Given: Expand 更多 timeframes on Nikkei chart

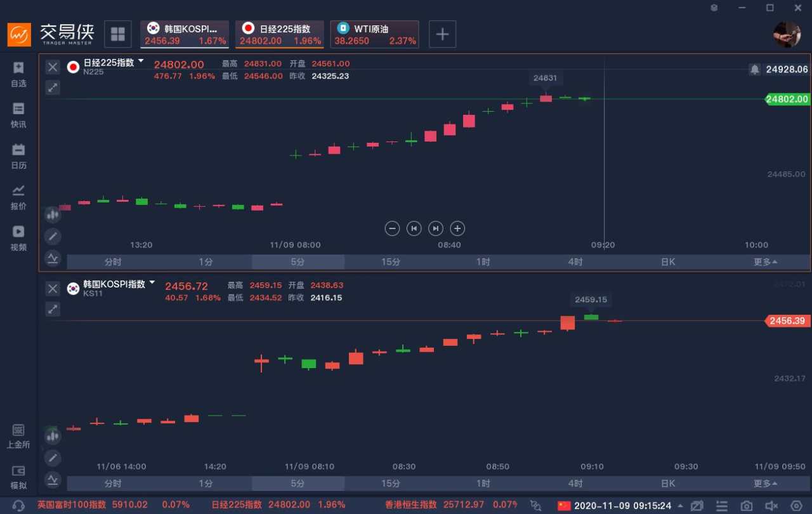Looking at the screenshot, I should [766, 262].
